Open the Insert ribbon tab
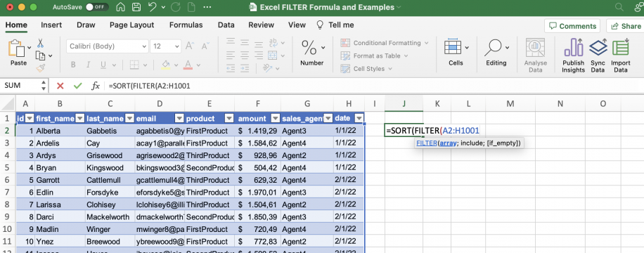 [x=52, y=25]
